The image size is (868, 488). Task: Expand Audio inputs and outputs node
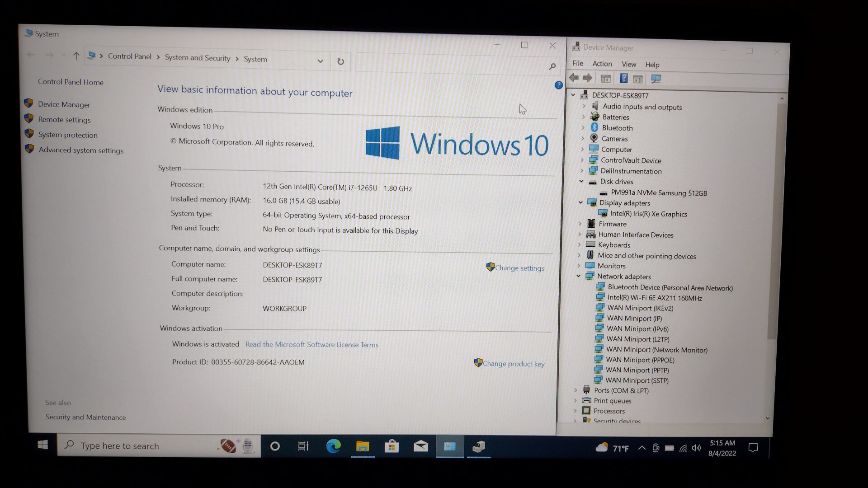coord(583,106)
